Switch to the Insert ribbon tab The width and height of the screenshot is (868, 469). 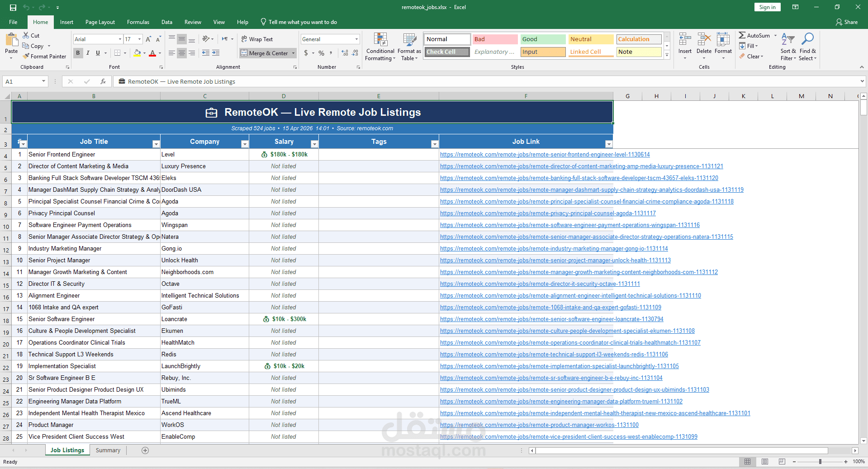pyautogui.click(x=66, y=22)
